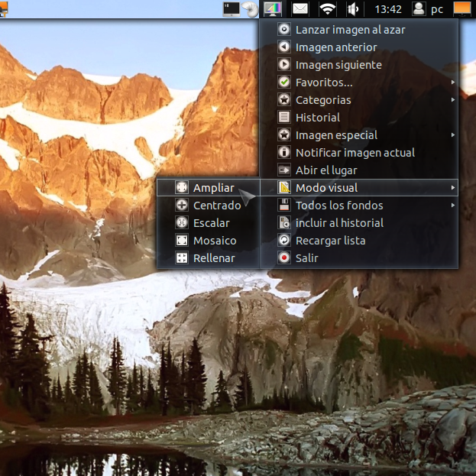Select the Imagen especial entry
The image size is (476, 476).
[x=359, y=134]
